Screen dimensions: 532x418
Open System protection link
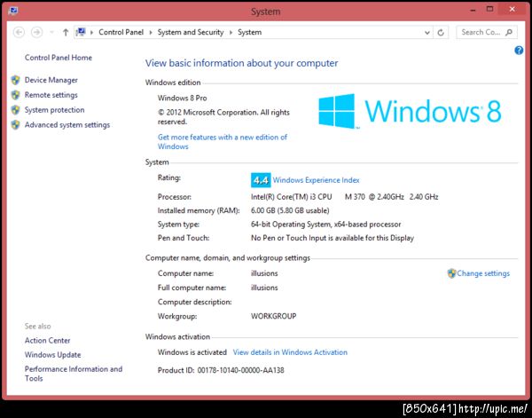coord(55,110)
